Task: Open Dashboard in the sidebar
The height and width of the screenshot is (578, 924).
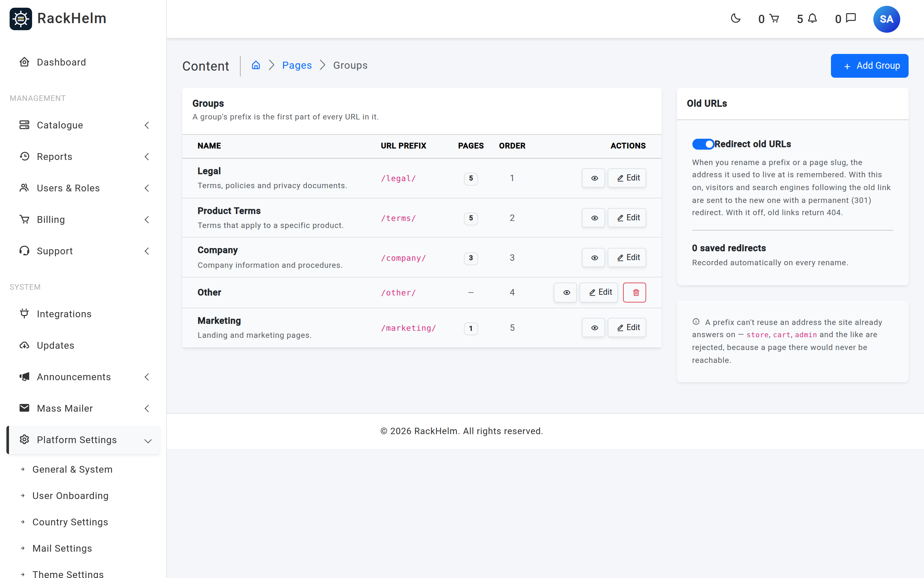Action: point(83,62)
